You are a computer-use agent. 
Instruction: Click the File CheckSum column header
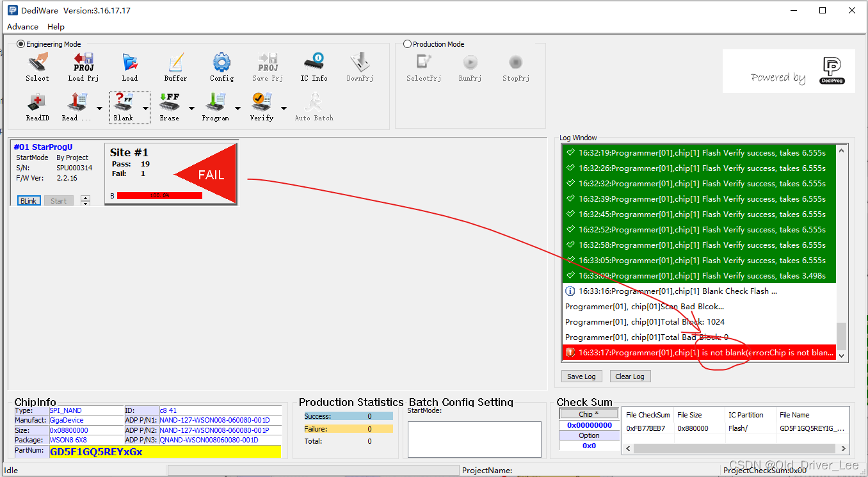click(648, 415)
